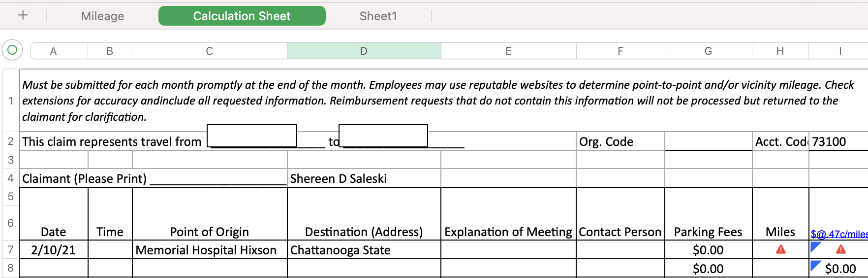This screenshot has height=278, width=868.
Task: Click the add sheet plus button
Action: [23, 15]
